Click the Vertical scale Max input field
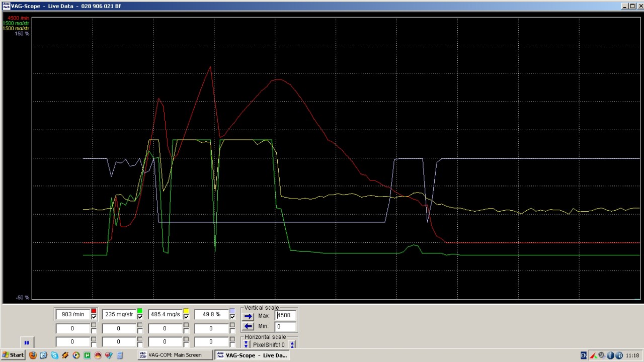644x362 pixels. (x=285, y=315)
